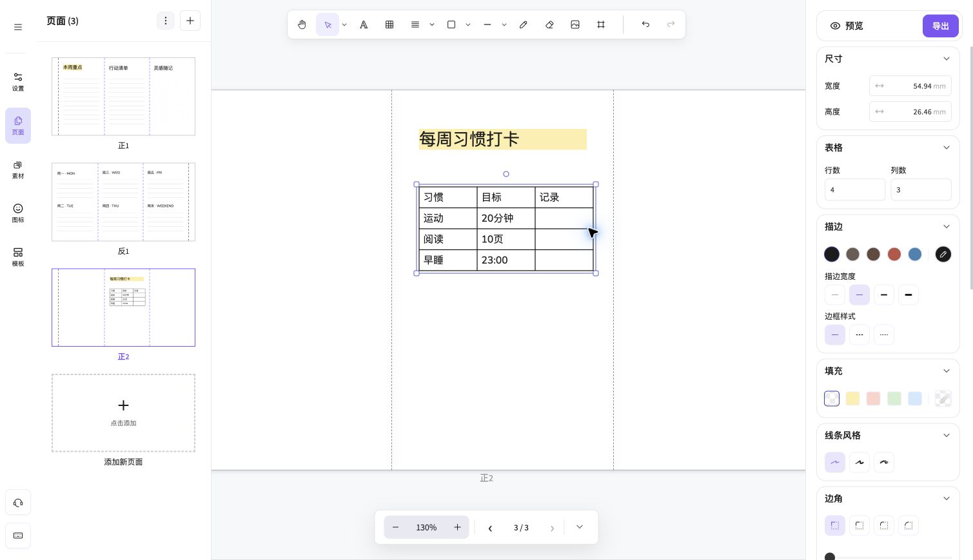
Task: Click zoom in plus button
Action: [457, 527]
